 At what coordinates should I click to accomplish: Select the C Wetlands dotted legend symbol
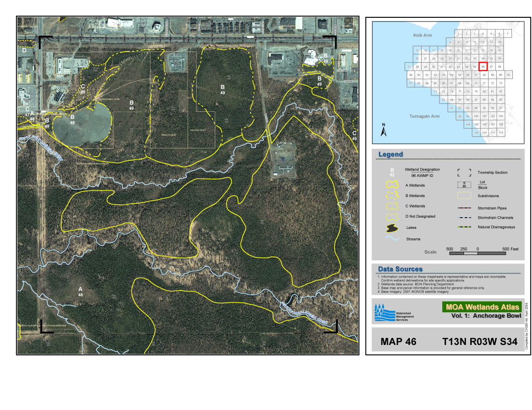392,206
